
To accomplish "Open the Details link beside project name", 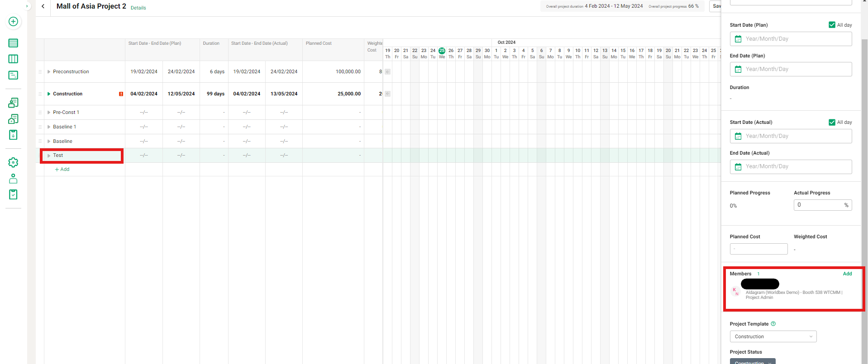I will 138,8.
